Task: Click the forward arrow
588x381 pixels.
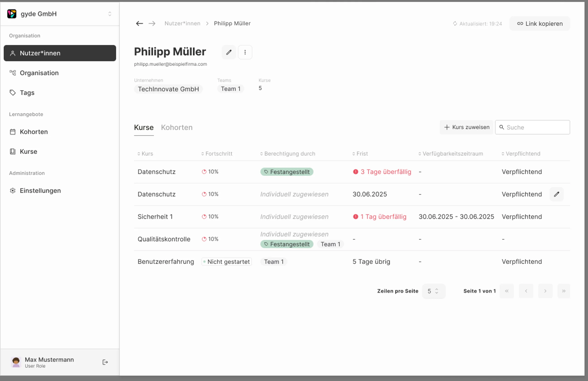Action: tap(152, 24)
